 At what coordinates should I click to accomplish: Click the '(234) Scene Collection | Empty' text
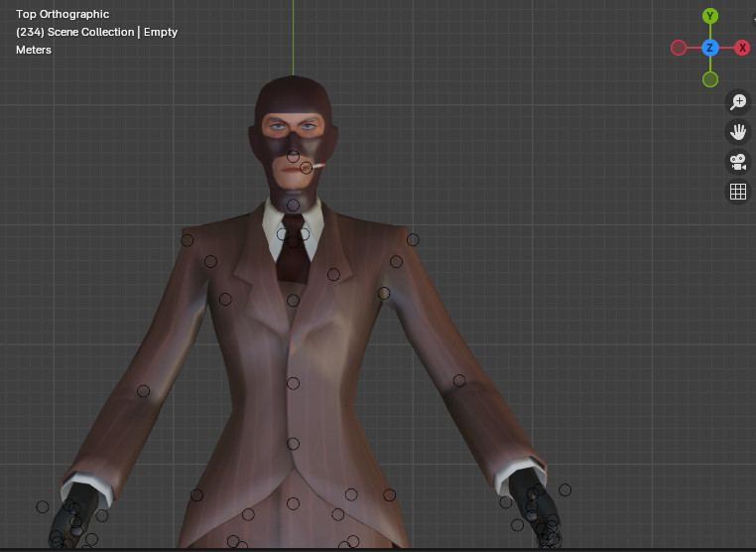(x=96, y=32)
